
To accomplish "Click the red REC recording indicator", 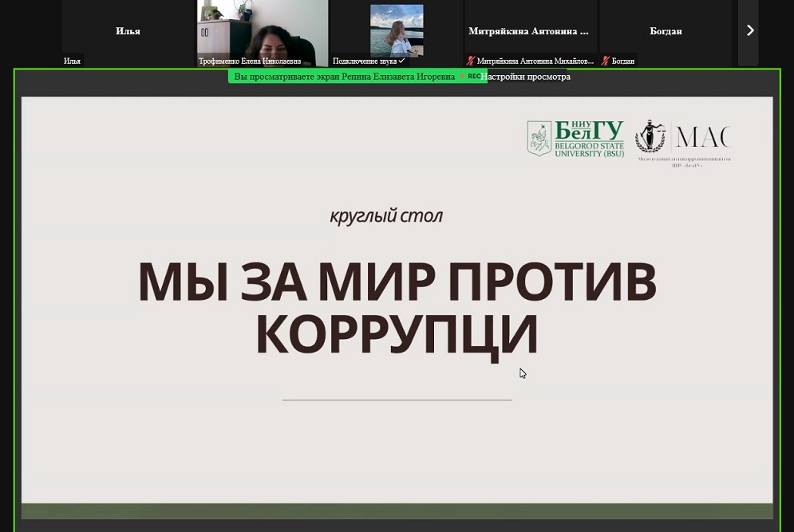I will pyautogui.click(x=472, y=77).
